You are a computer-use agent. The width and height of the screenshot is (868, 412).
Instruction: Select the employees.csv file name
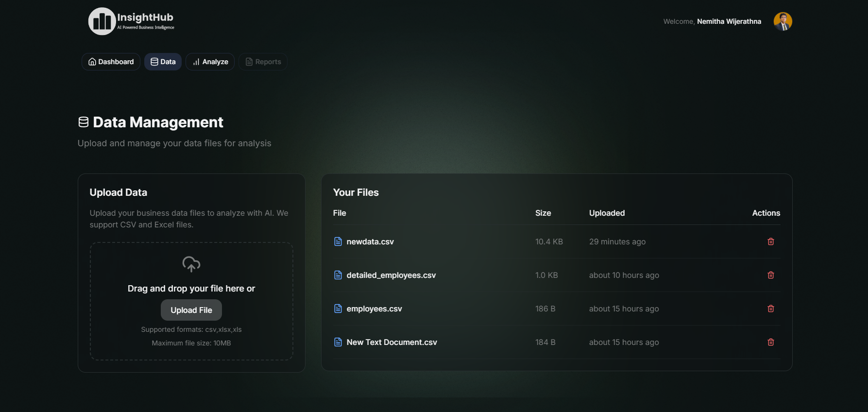pos(374,309)
